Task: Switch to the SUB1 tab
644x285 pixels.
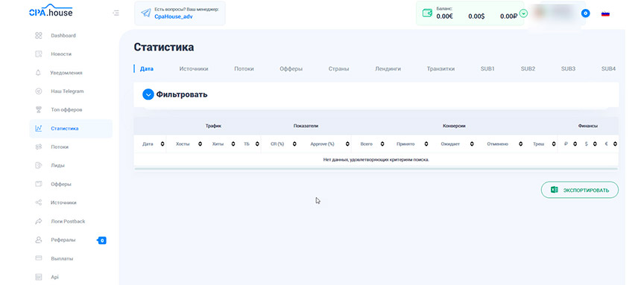Action: (x=487, y=69)
